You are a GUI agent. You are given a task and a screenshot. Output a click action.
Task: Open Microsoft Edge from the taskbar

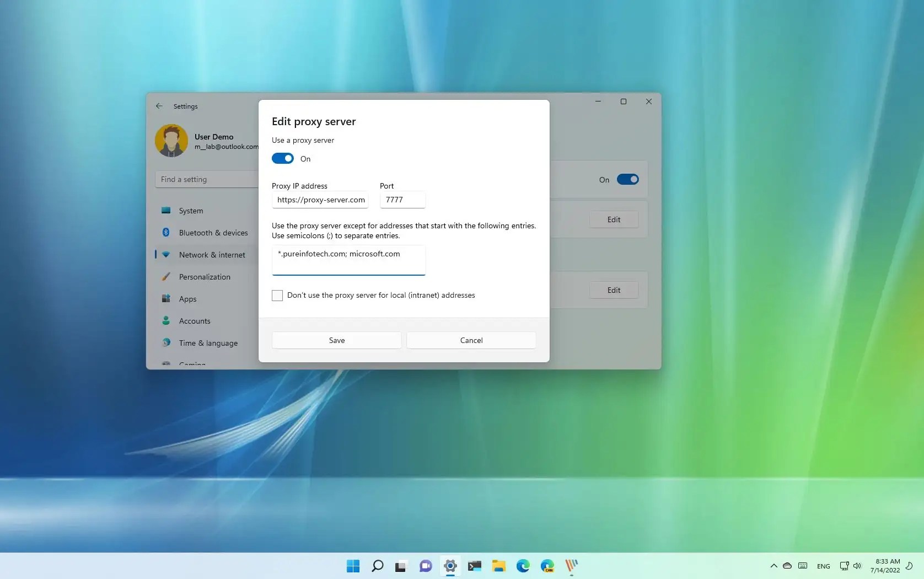(x=523, y=566)
